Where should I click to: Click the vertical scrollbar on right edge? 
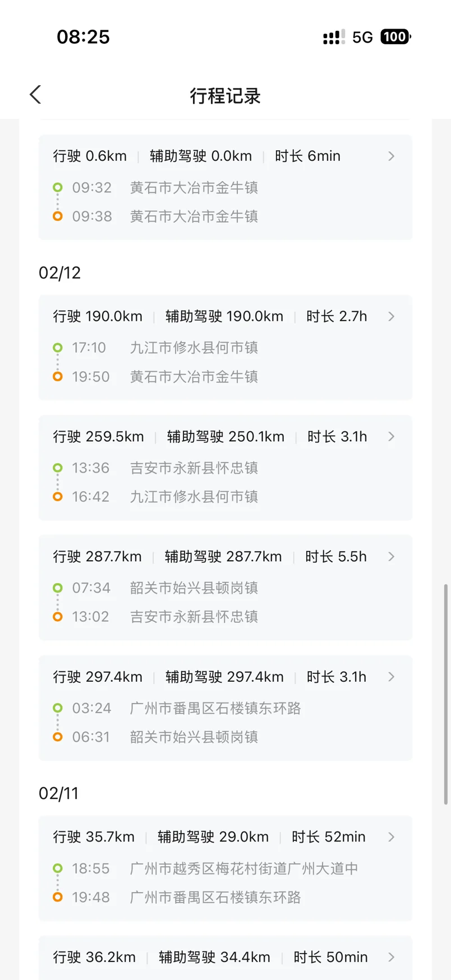click(x=446, y=694)
